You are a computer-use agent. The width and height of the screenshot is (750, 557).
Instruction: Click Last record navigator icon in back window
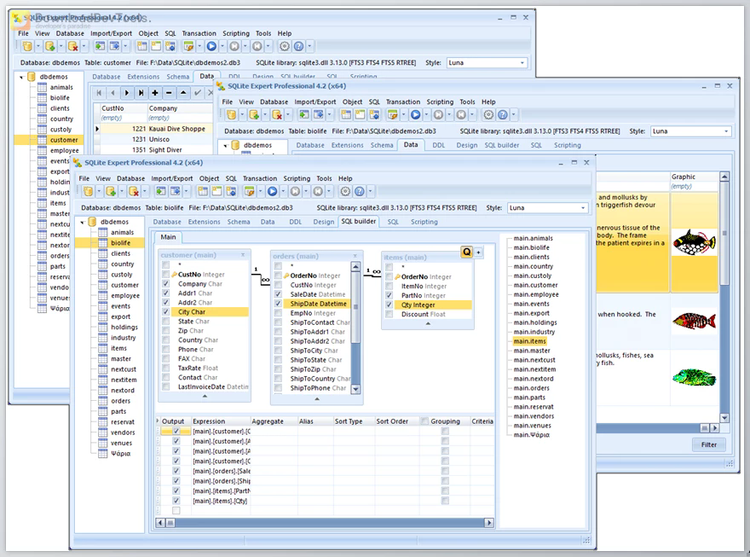[141, 93]
